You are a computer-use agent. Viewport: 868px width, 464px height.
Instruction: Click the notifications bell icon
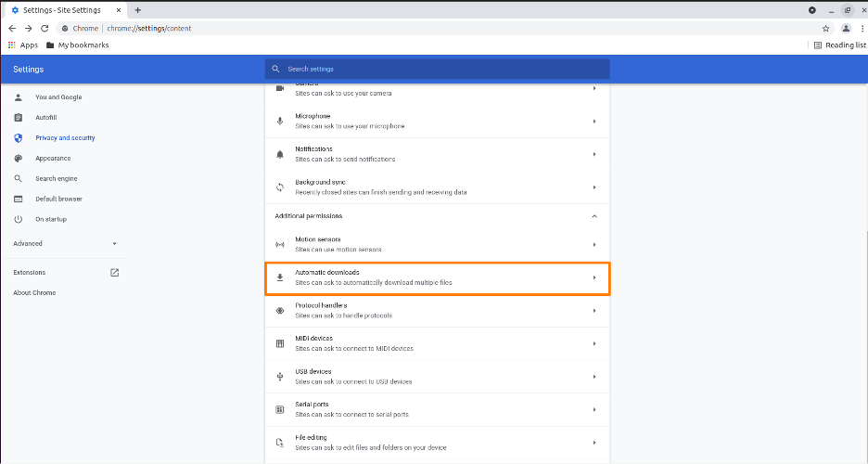pos(280,154)
